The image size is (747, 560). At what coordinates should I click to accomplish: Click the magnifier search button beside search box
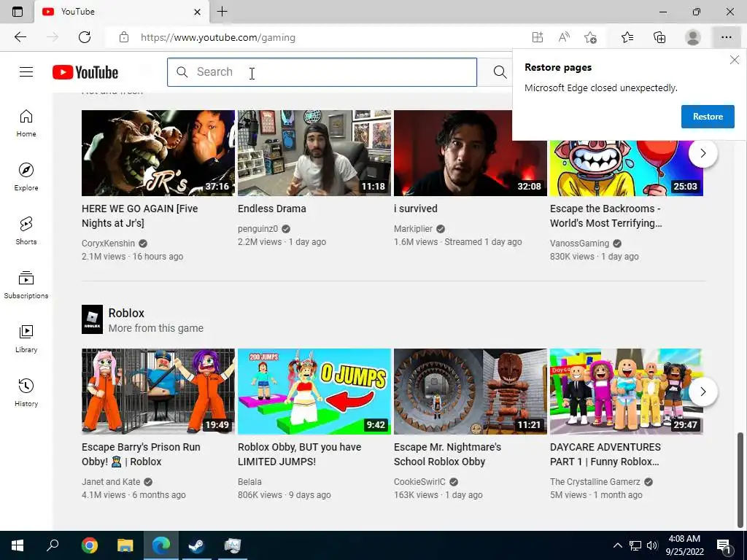[500, 72]
